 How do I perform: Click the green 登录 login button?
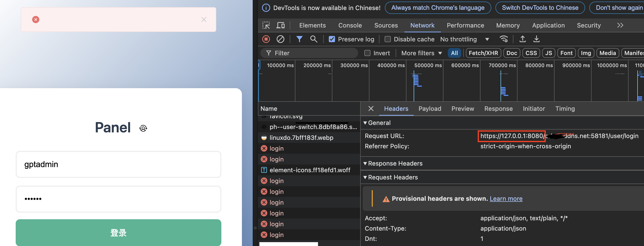pyautogui.click(x=119, y=233)
